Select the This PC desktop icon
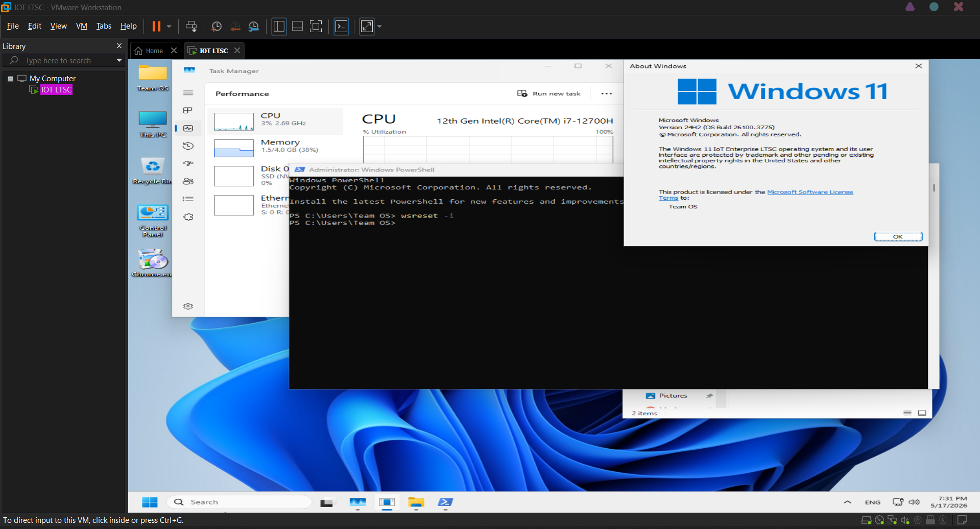Screen dimensions: 980x529 pyautogui.click(x=153, y=125)
